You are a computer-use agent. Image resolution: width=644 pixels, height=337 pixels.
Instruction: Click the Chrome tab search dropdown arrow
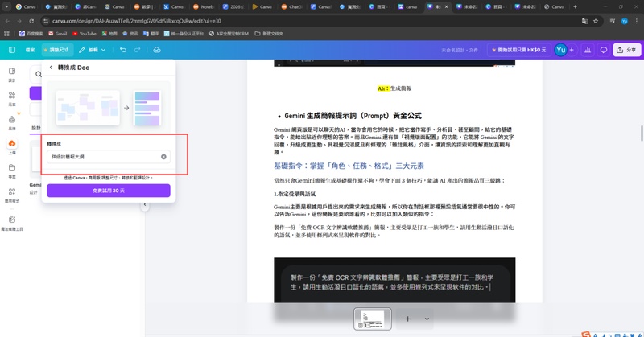pos(6,6)
